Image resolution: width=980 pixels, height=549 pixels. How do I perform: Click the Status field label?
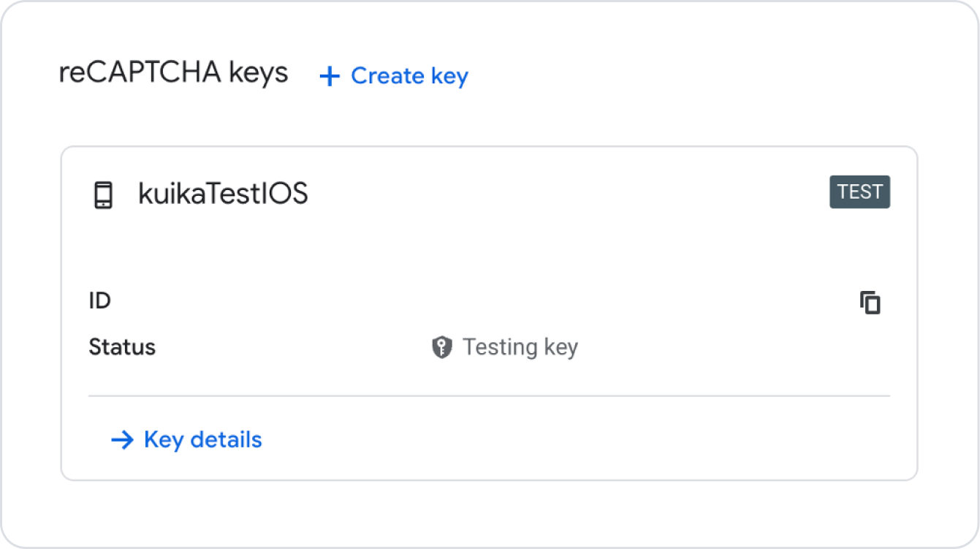click(122, 347)
